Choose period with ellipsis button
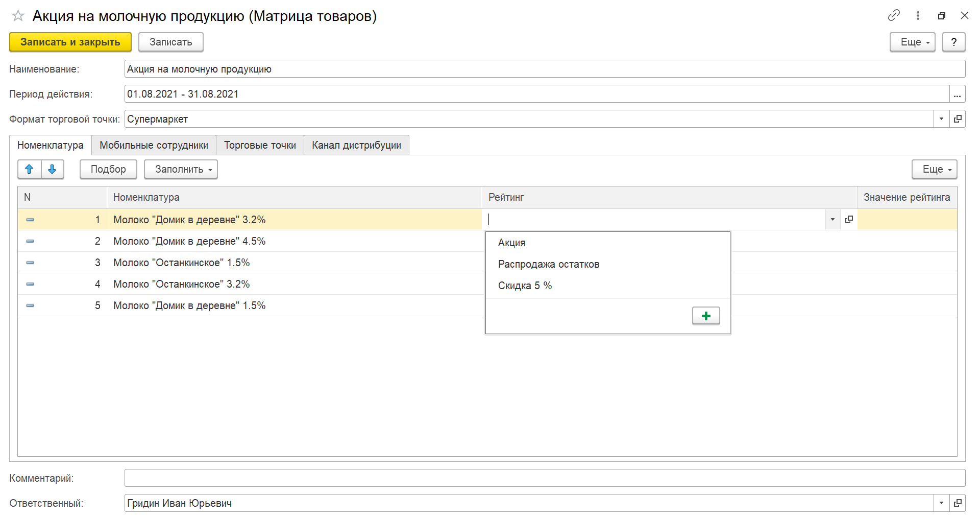Viewport: 980px width, 518px height. tap(958, 94)
